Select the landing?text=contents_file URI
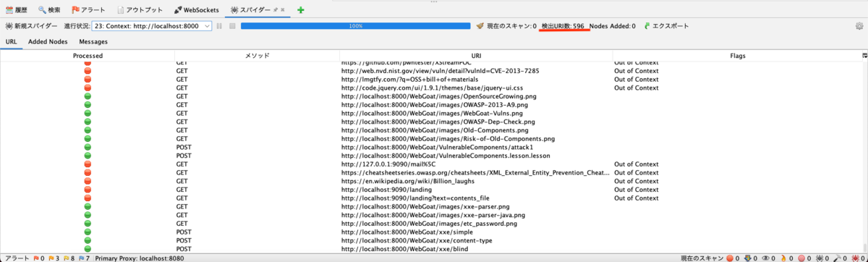This screenshot has height=262, width=868. (x=415, y=198)
